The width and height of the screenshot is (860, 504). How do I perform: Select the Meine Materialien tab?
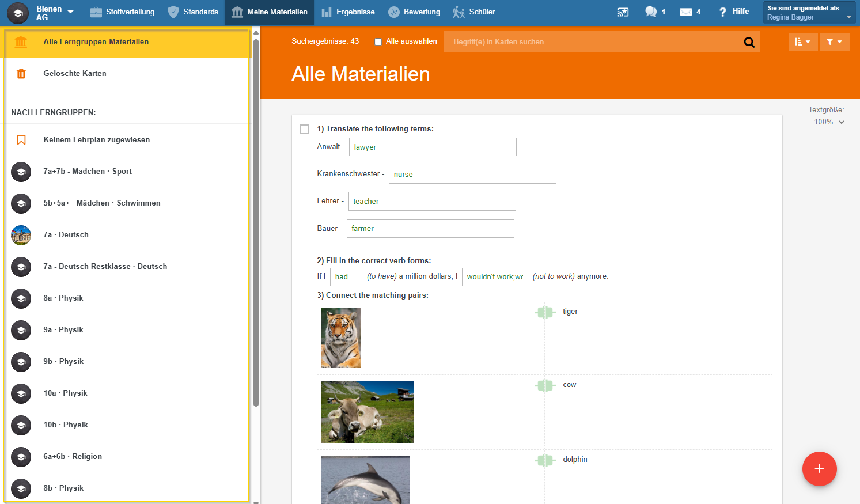(269, 12)
